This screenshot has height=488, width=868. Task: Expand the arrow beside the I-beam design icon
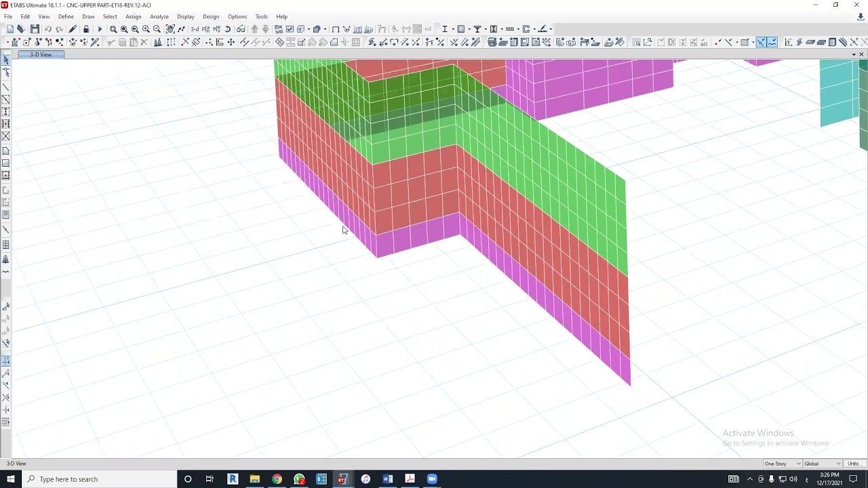point(452,29)
